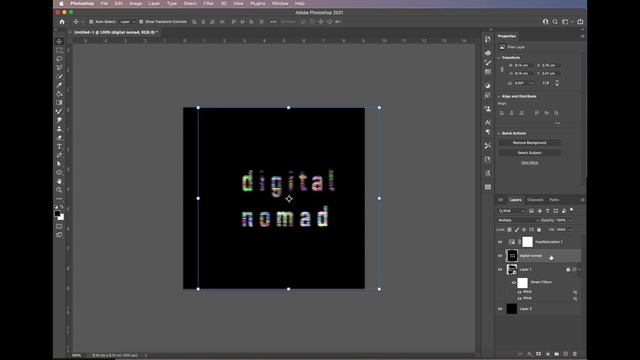Screen dimensions: 640x360
Task: Filter layers by type (T) icon
Action: point(548,211)
